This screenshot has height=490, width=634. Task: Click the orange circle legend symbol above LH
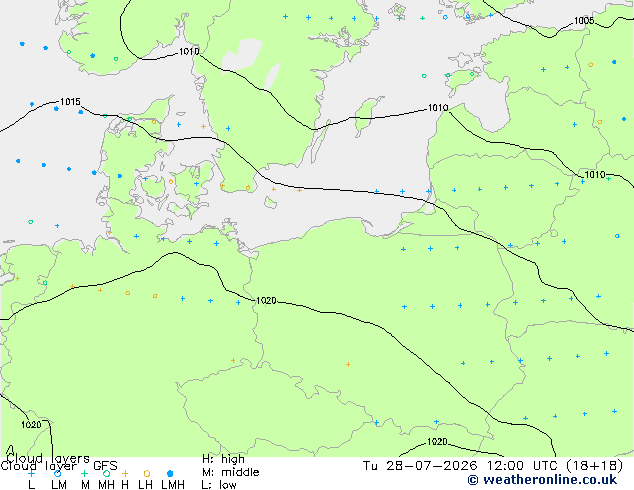(147, 473)
